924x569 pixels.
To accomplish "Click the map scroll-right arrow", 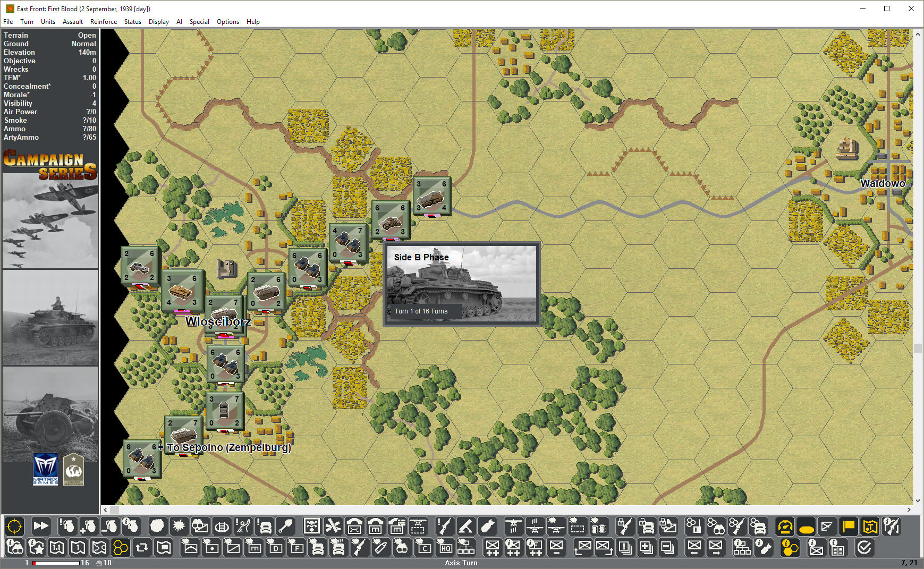I will (x=909, y=509).
